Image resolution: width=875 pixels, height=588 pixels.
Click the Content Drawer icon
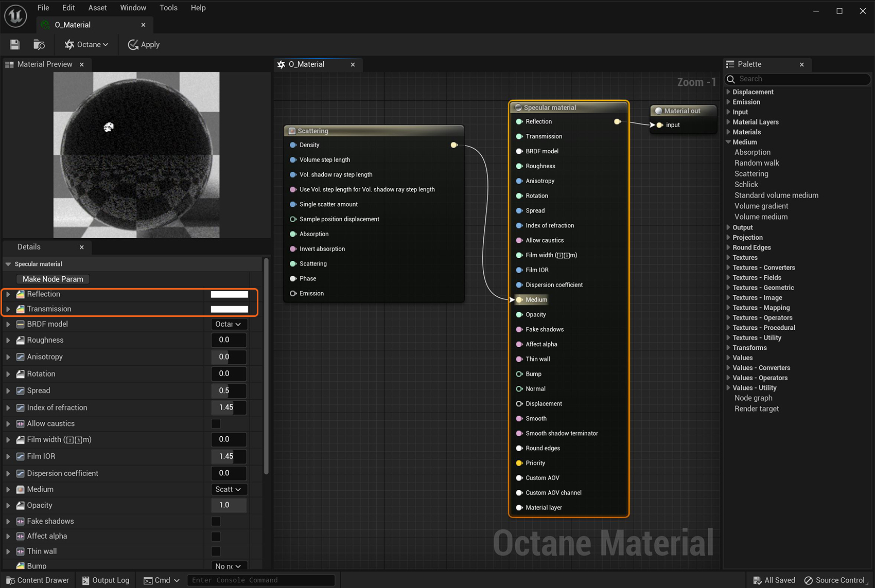pyautogui.click(x=10, y=580)
